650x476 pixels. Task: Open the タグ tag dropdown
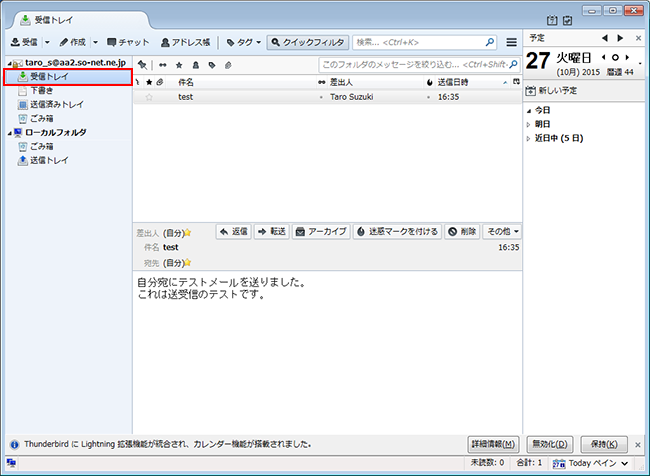tap(243, 43)
